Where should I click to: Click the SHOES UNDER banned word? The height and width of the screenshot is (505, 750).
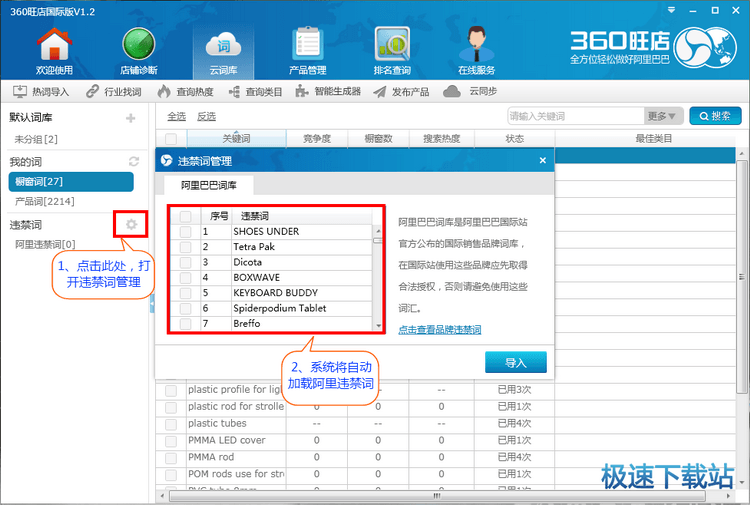pyautogui.click(x=266, y=231)
